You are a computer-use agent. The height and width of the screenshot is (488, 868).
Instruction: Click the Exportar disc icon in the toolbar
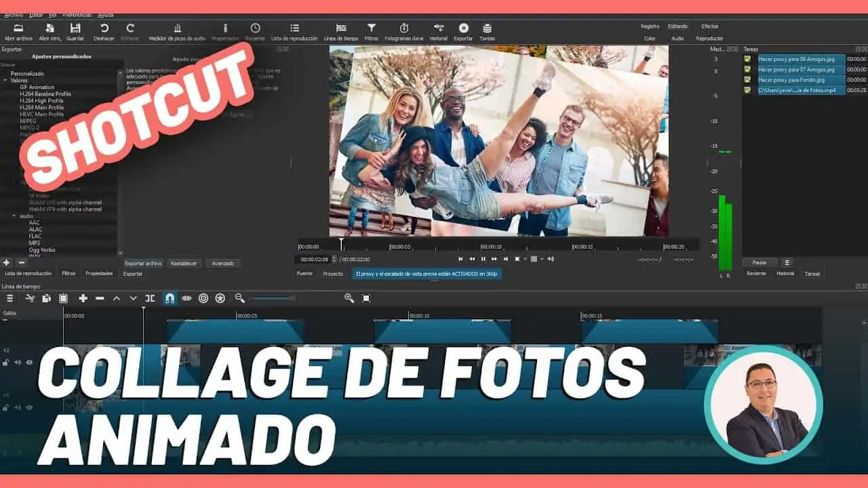point(464,28)
